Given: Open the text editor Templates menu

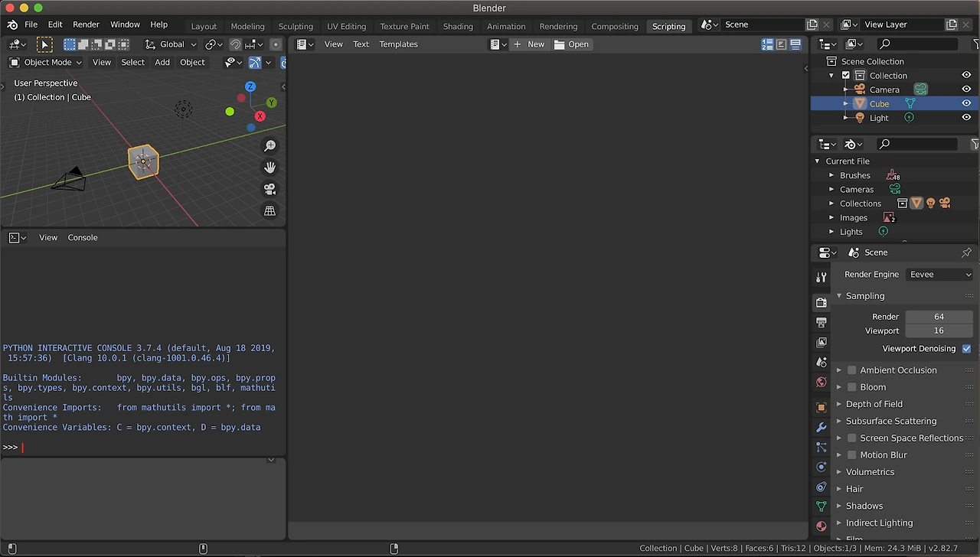Looking at the screenshot, I should pyautogui.click(x=399, y=44).
